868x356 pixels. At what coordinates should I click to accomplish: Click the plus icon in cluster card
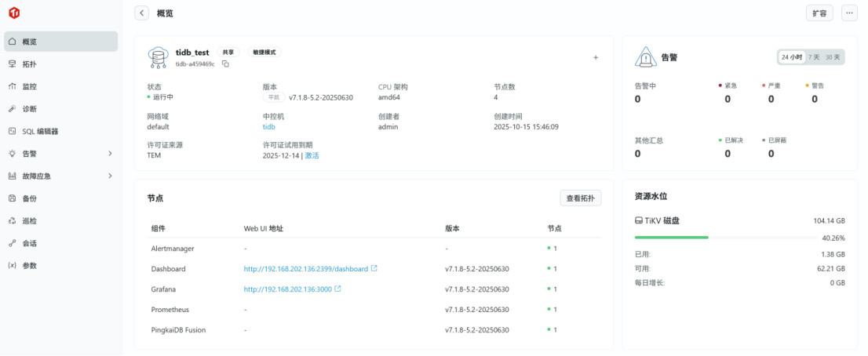(596, 57)
